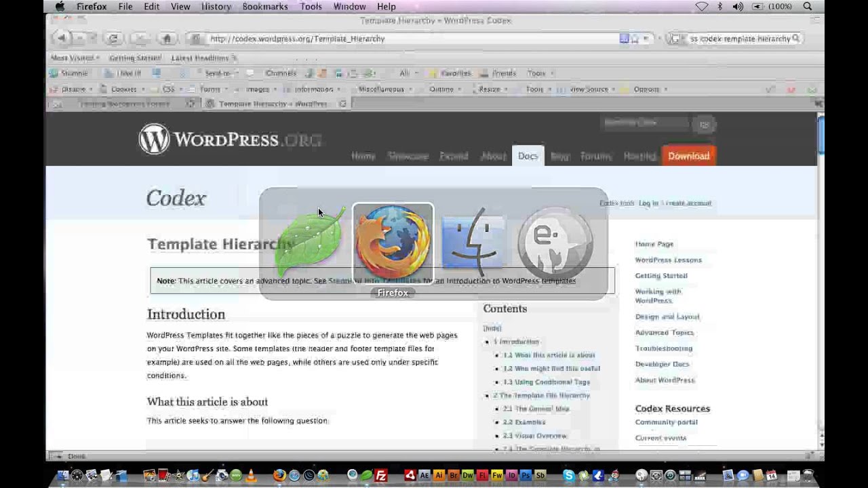The height and width of the screenshot is (488, 868).
Task: Open the Window menu
Action: pyautogui.click(x=349, y=6)
